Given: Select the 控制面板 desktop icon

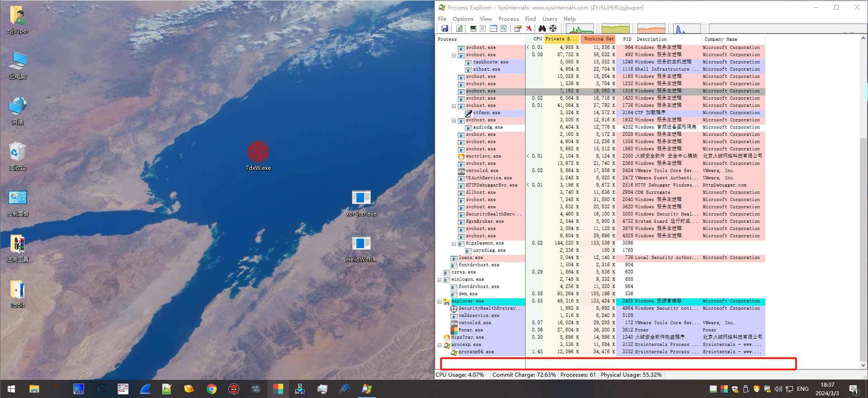Looking at the screenshot, I should [18, 202].
